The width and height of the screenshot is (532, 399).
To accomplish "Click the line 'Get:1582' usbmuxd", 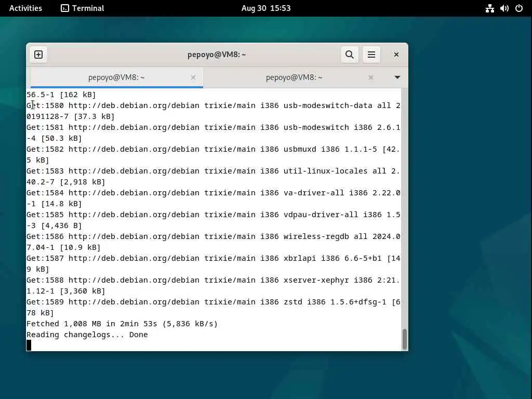I will [214, 149].
